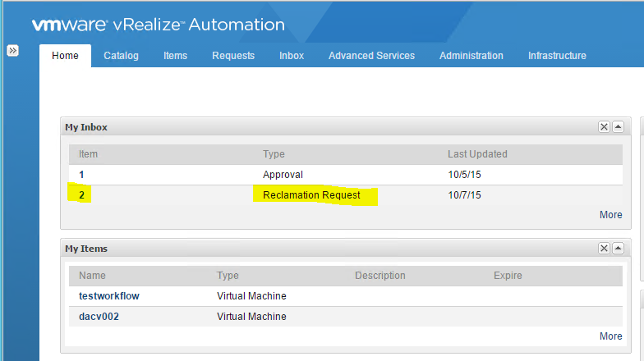Open the dacv002 virtual machine item

pyautogui.click(x=99, y=317)
